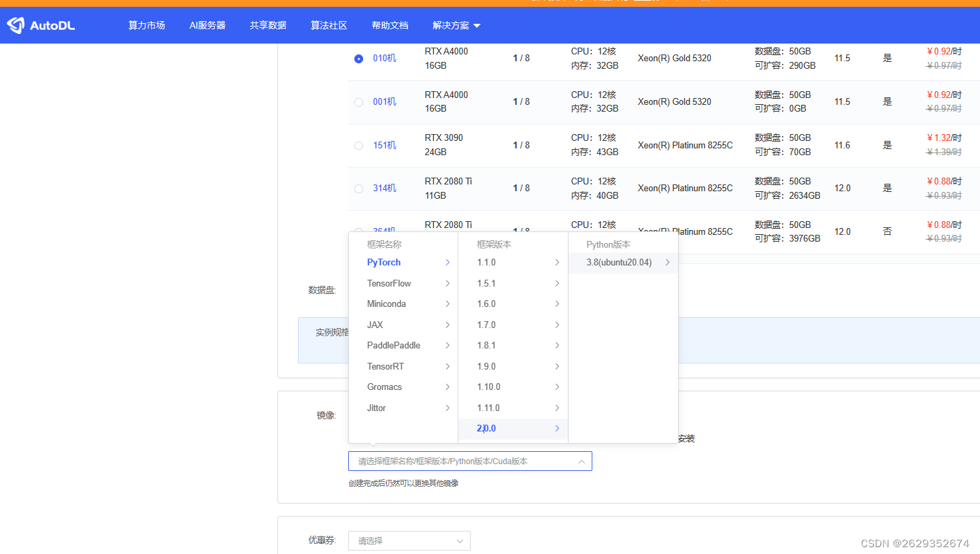Choose PaddlePaddle in framework list
Screen dimensions: 980x554
(x=403, y=346)
